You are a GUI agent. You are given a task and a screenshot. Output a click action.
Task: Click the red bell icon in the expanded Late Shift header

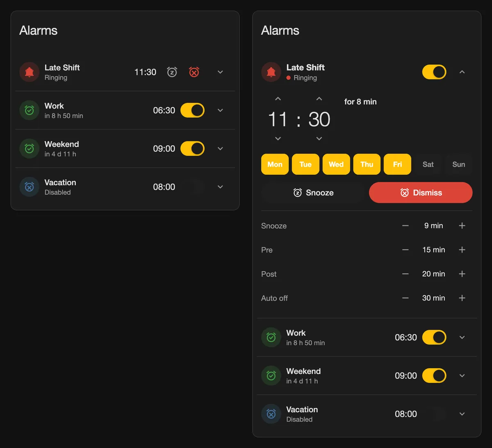pyautogui.click(x=271, y=72)
